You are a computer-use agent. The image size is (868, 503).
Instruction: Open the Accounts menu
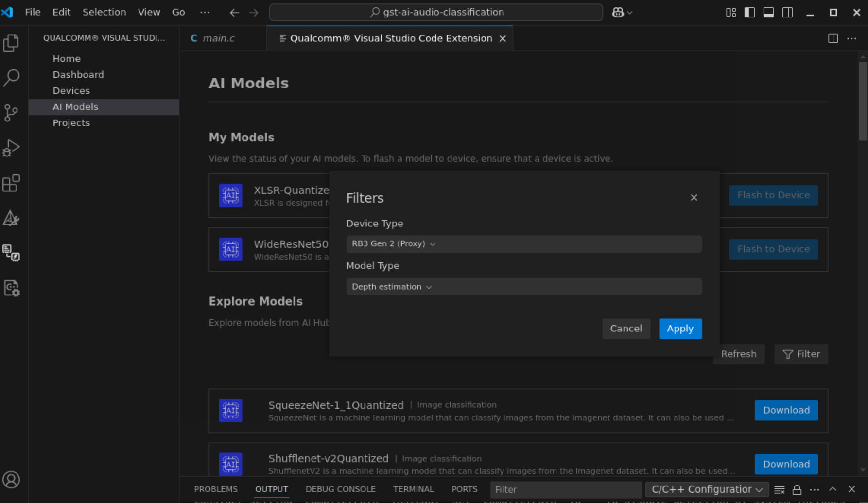pyautogui.click(x=11, y=480)
